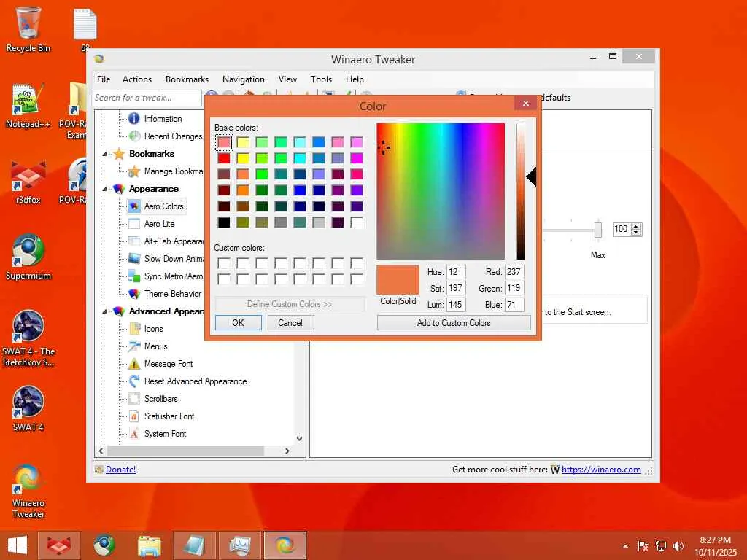Open Sync Metro/Aero Color item
Image resolution: width=747 pixels, height=560 pixels.
(174, 276)
